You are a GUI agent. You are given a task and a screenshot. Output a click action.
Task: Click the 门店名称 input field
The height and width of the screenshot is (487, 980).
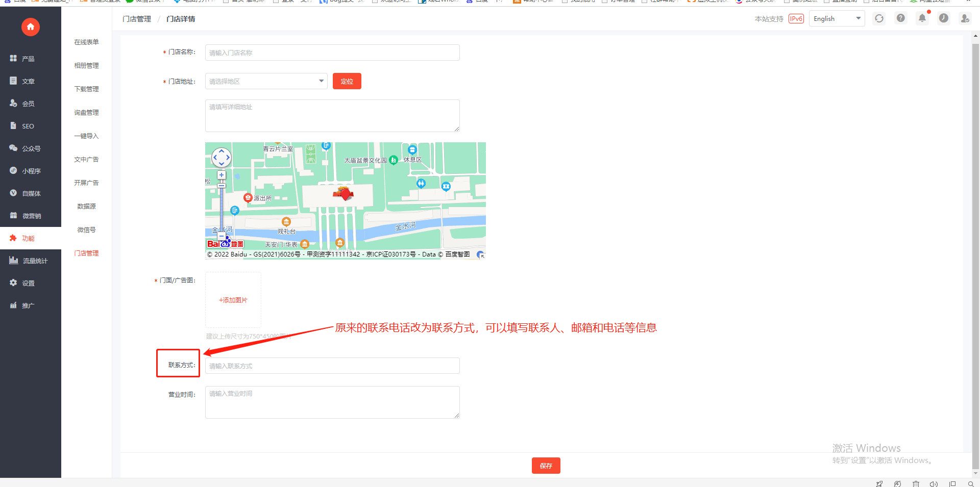(x=332, y=53)
